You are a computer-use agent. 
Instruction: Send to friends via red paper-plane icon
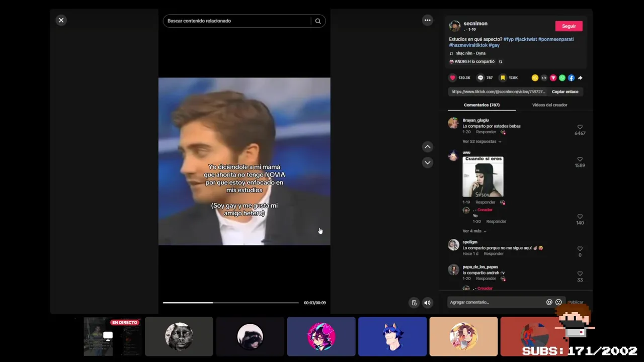point(553,78)
